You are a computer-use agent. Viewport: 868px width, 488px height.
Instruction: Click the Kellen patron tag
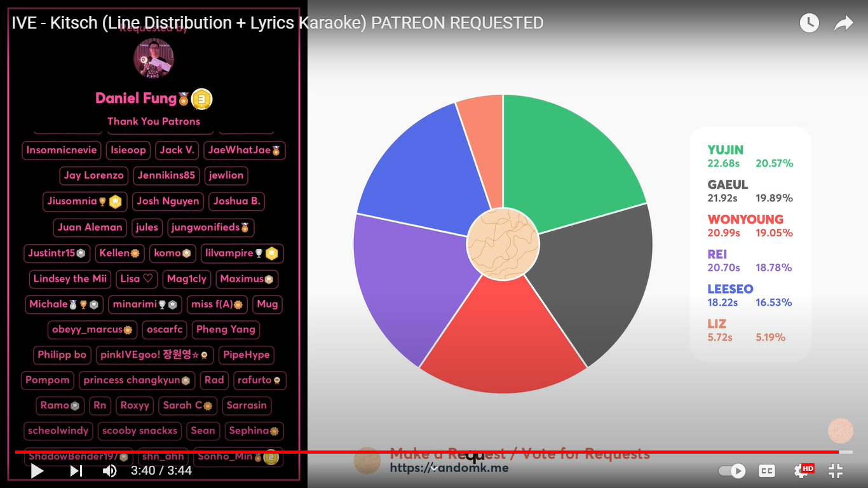119,253
